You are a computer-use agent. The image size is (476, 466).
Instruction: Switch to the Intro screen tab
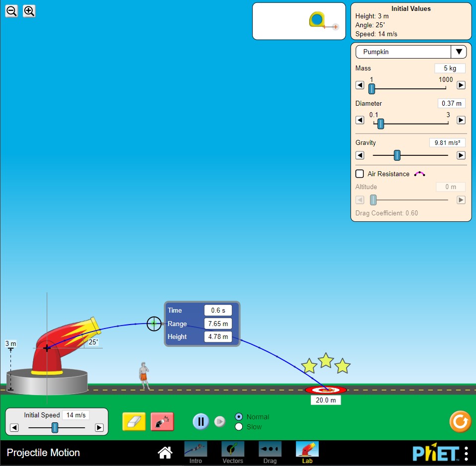tap(196, 452)
